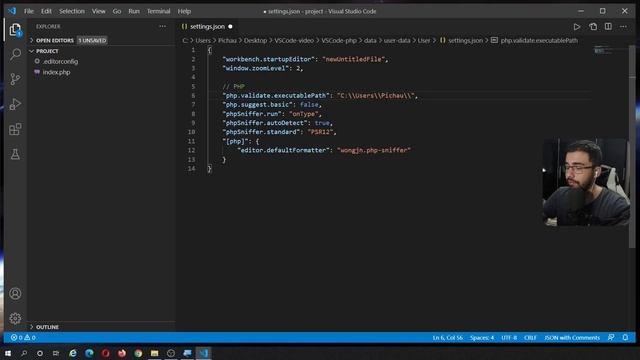Click the VSCode-video breadcrumb segment

(294, 40)
